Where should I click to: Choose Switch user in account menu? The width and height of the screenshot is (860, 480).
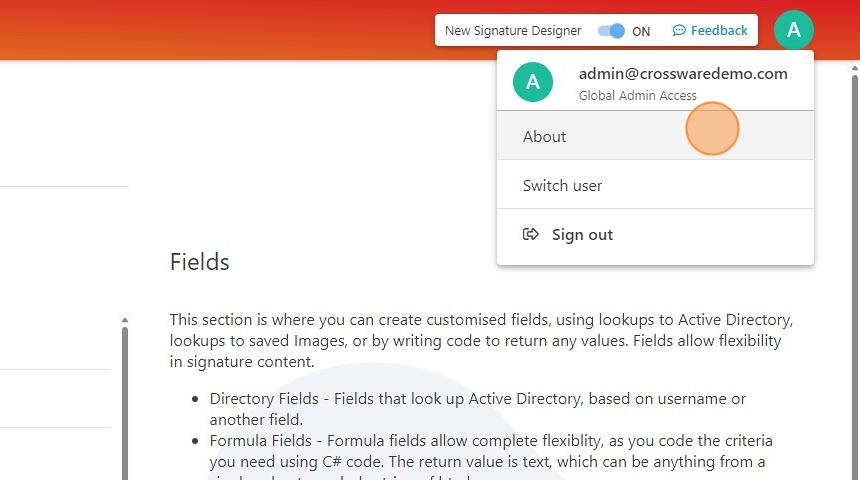coord(562,186)
